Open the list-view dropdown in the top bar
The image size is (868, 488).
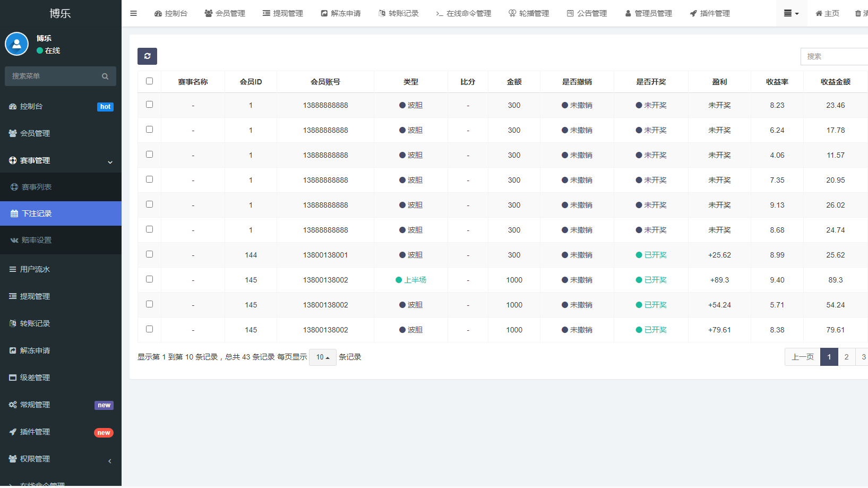(x=791, y=13)
